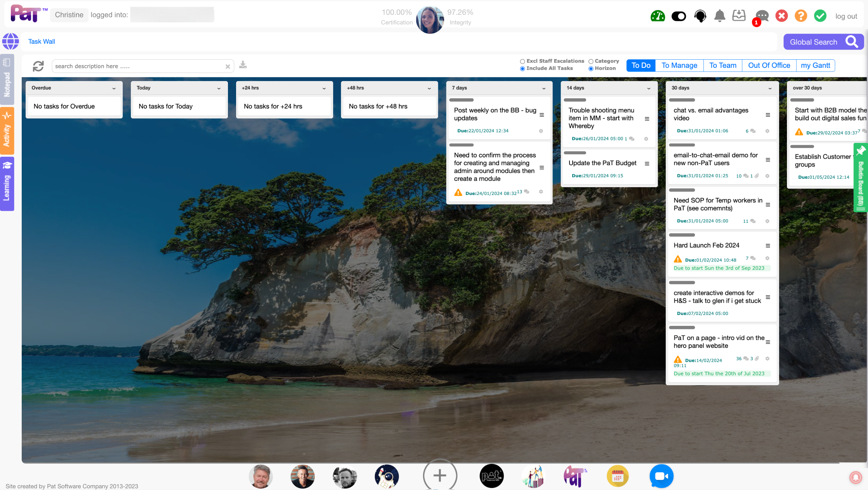Open the my Gantt tab

click(x=815, y=65)
